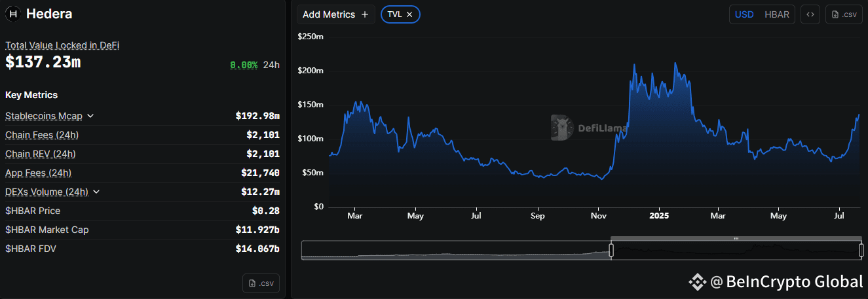Click the $100m y-axis label
Image resolution: width=868 pixels, height=299 pixels.
(x=311, y=139)
